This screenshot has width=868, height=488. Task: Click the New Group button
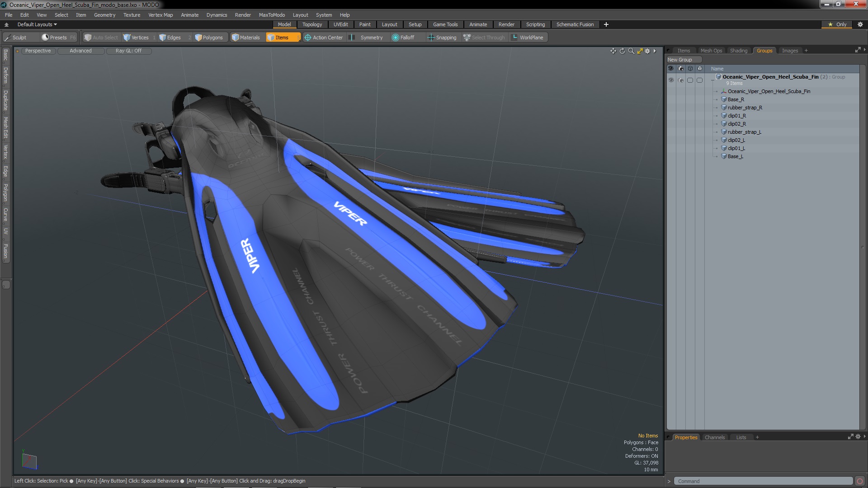[x=684, y=60]
